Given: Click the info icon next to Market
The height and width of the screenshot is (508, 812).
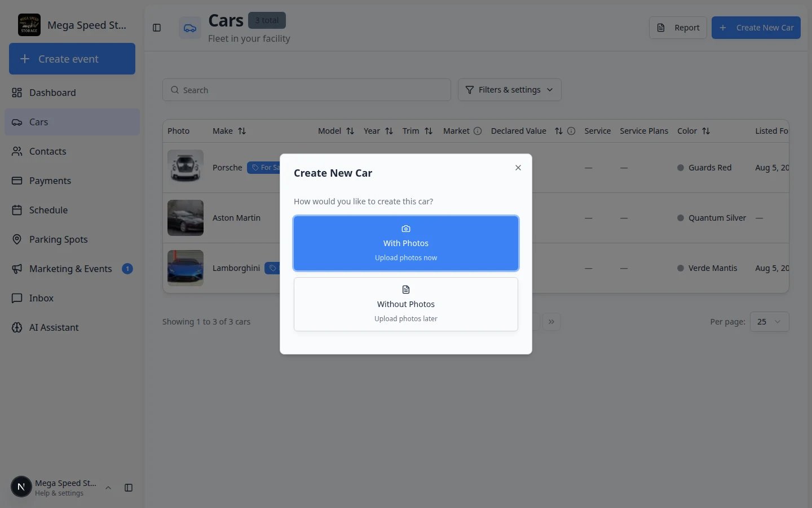Looking at the screenshot, I should point(478,131).
